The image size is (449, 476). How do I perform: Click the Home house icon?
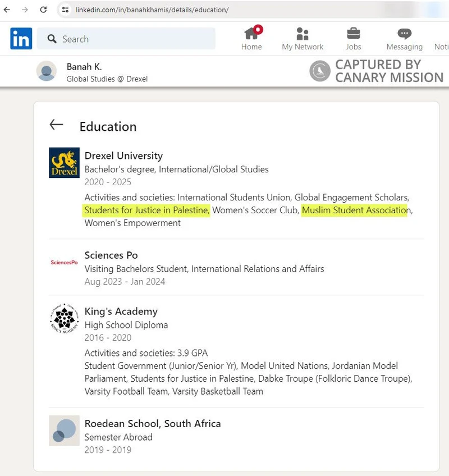click(x=251, y=34)
